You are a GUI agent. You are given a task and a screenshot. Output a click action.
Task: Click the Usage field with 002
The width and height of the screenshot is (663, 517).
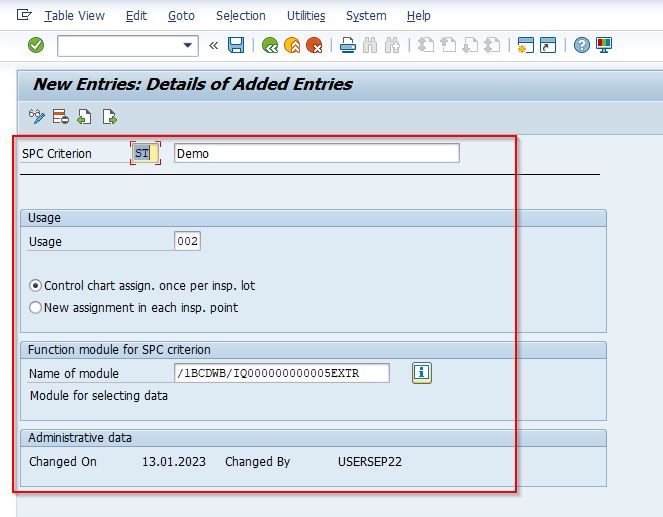(x=187, y=241)
